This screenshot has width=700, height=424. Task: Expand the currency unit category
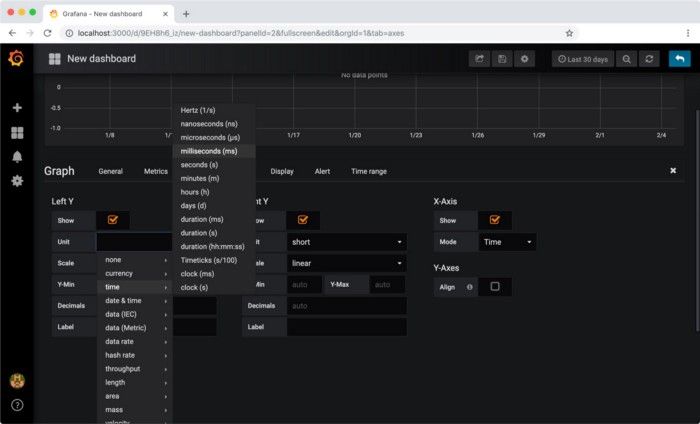tap(135, 273)
